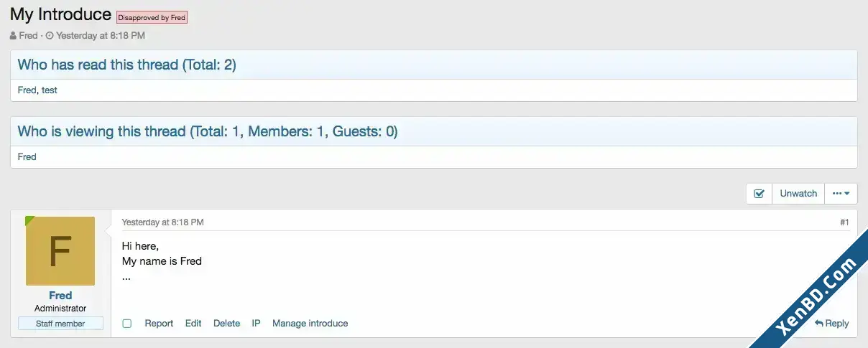
Task: Select Report under the post
Action: (x=159, y=324)
